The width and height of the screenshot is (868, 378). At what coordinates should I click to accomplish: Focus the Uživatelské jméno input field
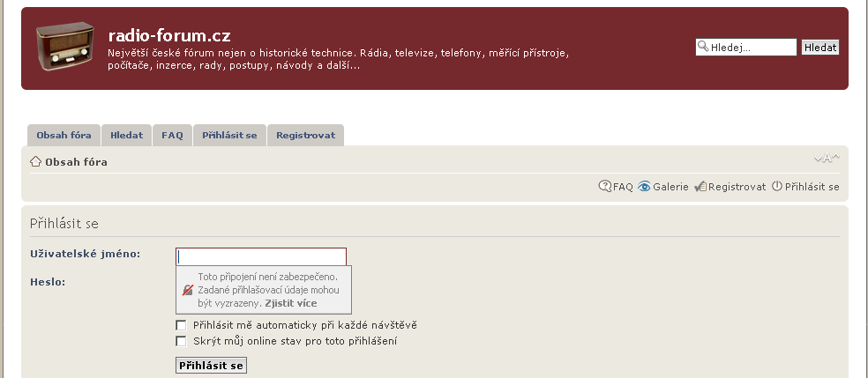(261, 256)
